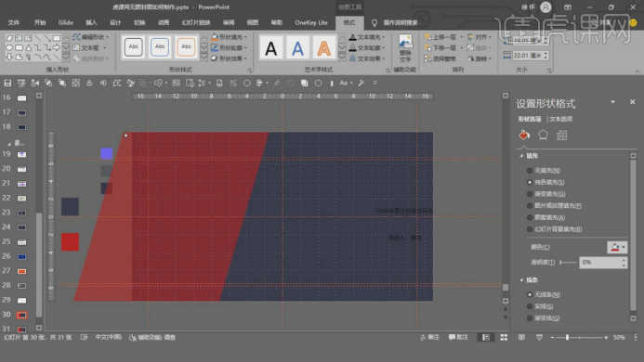Open the Insert (插入) tab

[91, 22]
